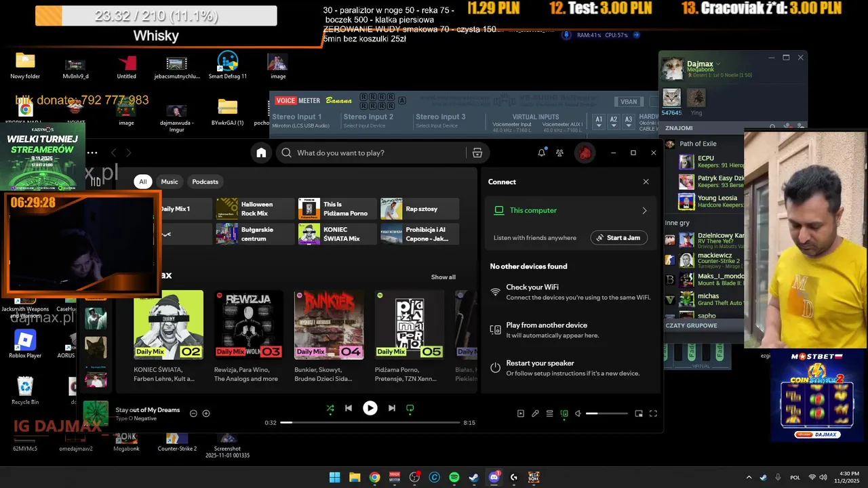Click the VBAN button in Voicemeeter

pos(629,102)
